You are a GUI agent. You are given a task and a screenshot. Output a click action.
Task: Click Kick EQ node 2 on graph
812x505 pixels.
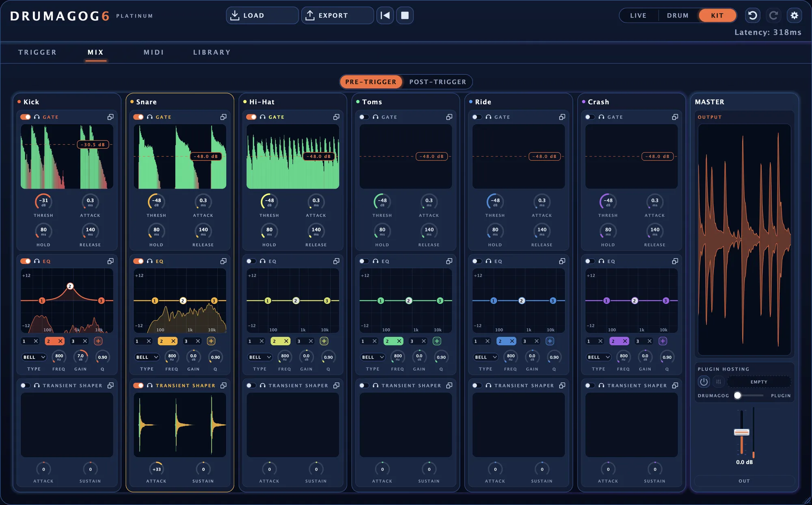[x=70, y=286]
